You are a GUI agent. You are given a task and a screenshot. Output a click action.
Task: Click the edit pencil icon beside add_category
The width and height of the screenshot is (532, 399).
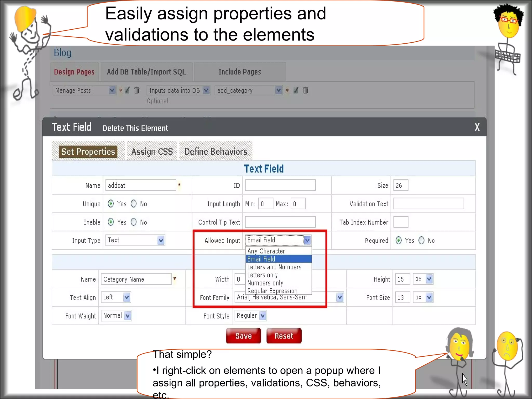tap(296, 90)
